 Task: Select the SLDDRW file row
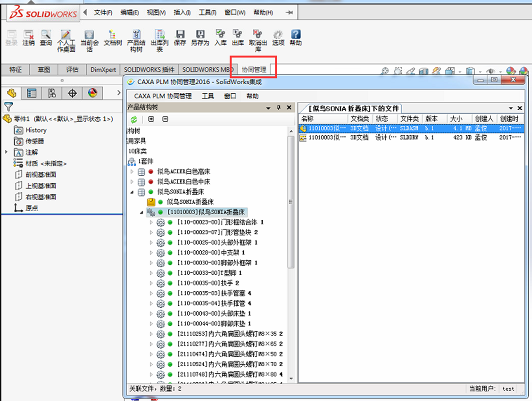[411, 137]
